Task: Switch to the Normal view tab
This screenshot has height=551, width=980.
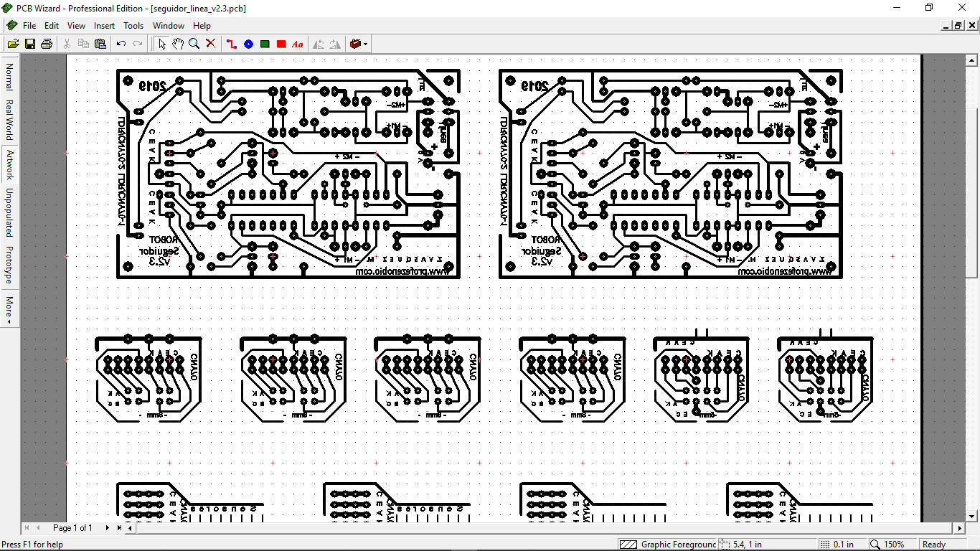Action: (9, 76)
